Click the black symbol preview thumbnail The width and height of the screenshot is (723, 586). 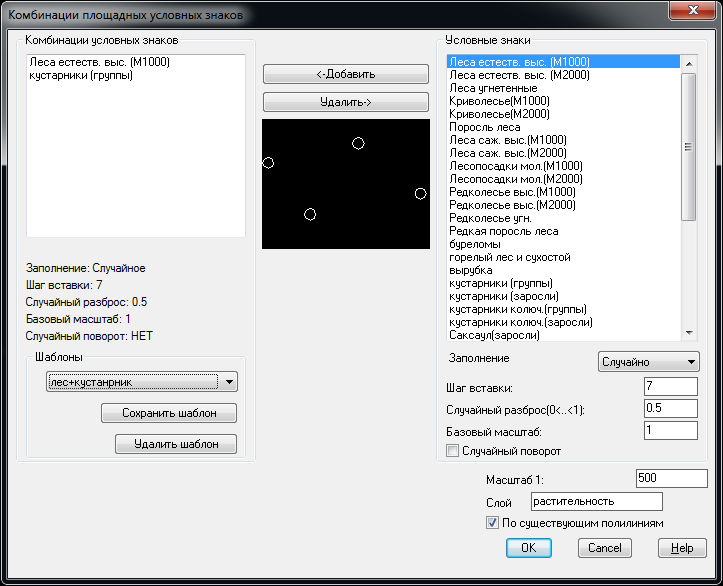click(x=346, y=184)
